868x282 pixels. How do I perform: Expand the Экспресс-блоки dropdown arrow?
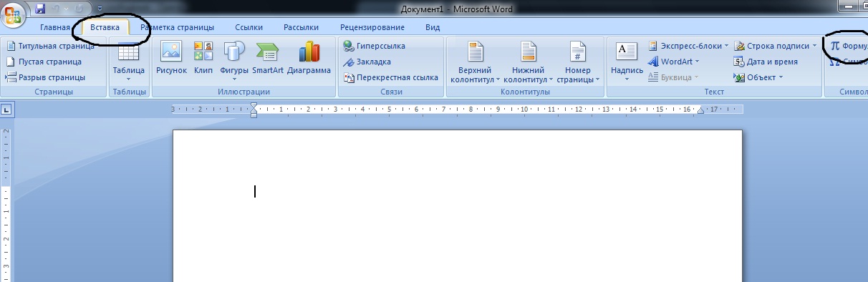point(726,46)
